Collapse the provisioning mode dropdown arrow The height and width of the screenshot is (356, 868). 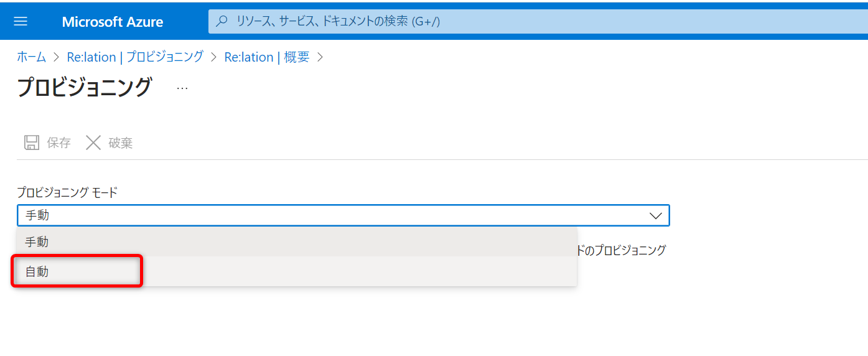[655, 216]
